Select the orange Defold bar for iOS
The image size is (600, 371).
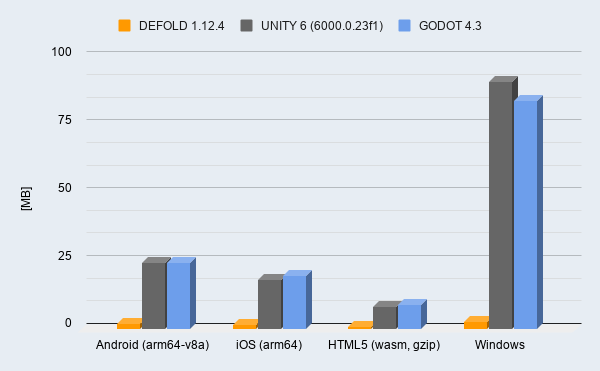(245, 324)
